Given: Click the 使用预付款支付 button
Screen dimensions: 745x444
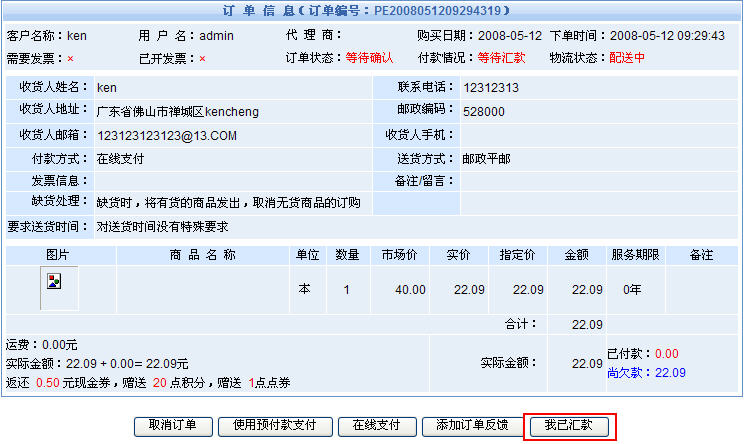Looking at the screenshot, I should [274, 425].
